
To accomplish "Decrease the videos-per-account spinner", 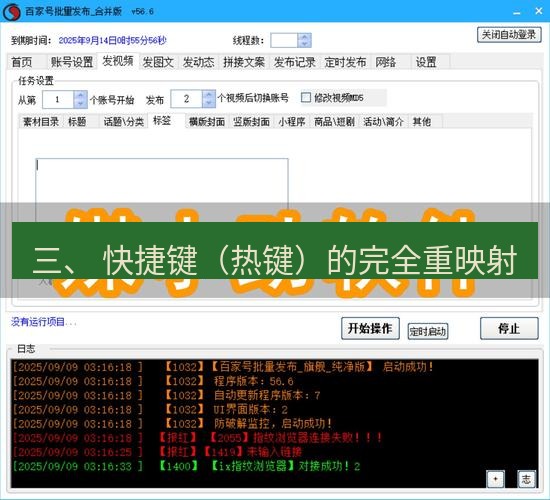I will [x=209, y=103].
